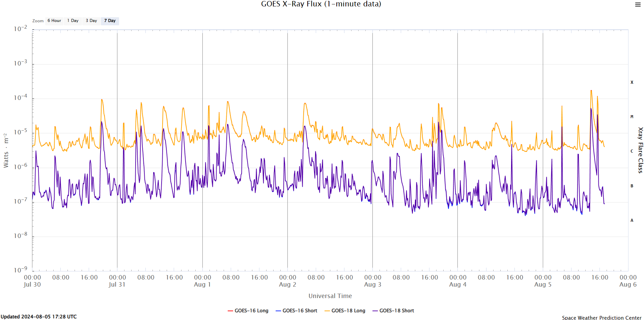Select the M flare class label
Viewport: 644px width, 320px height.
point(632,117)
